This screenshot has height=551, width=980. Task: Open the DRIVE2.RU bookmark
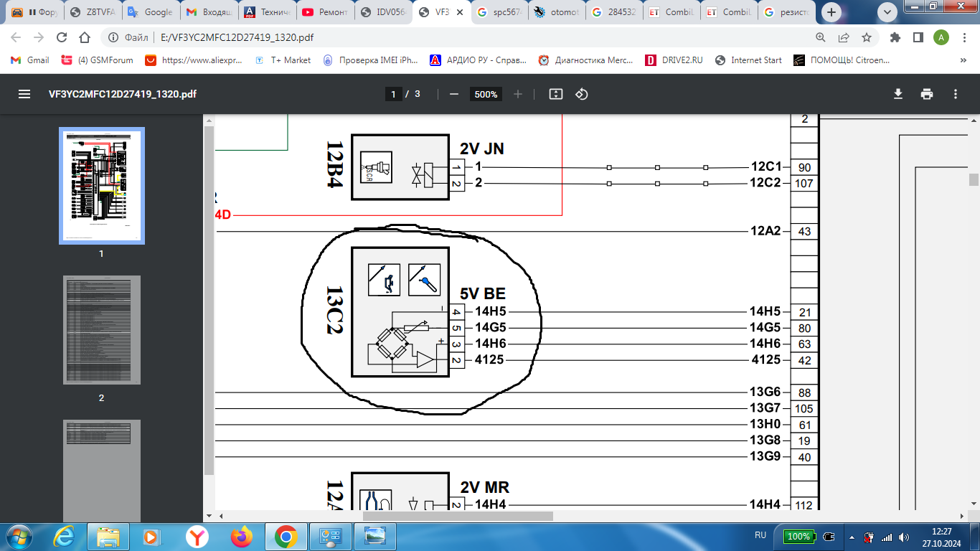674,60
